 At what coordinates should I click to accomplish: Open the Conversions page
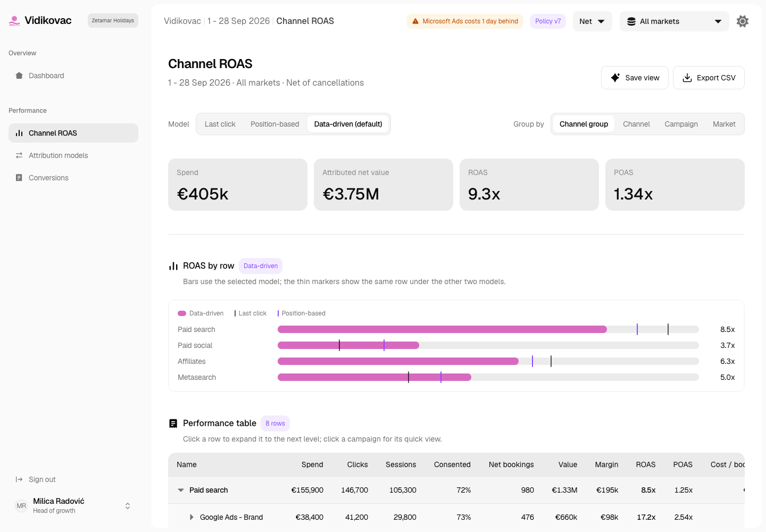73,178
